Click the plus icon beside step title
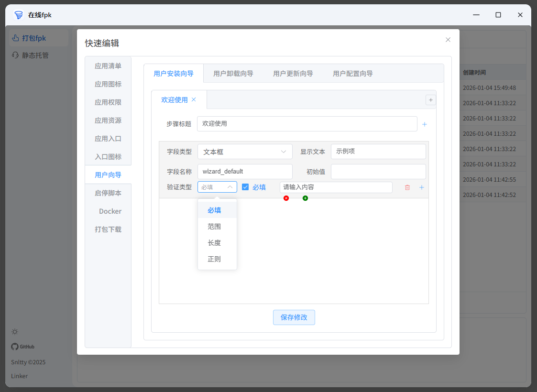This screenshot has height=392, width=537. [x=424, y=124]
